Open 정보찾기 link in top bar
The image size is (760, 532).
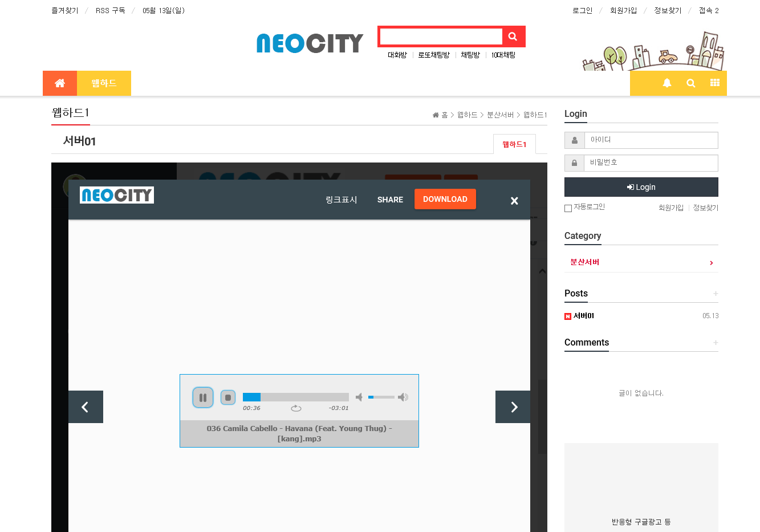(668, 11)
